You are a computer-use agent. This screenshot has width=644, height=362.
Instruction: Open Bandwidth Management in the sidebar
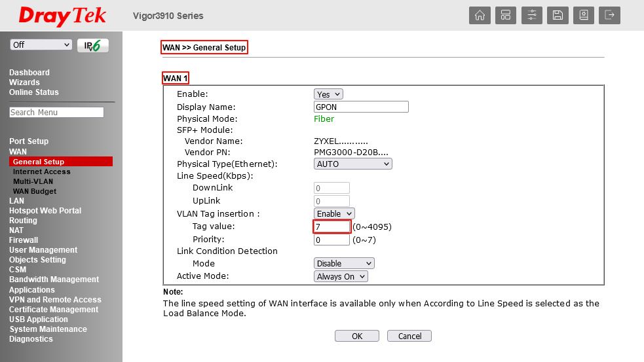click(54, 280)
